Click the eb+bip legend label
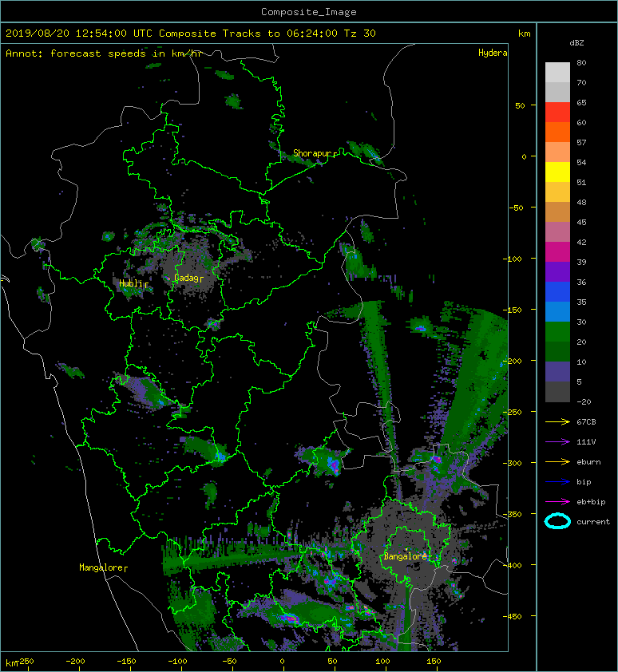 [x=591, y=502]
